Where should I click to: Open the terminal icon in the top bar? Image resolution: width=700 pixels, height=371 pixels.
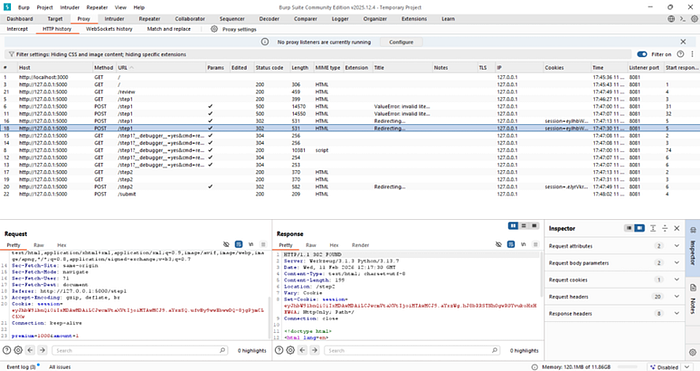[x=683, y=19]
